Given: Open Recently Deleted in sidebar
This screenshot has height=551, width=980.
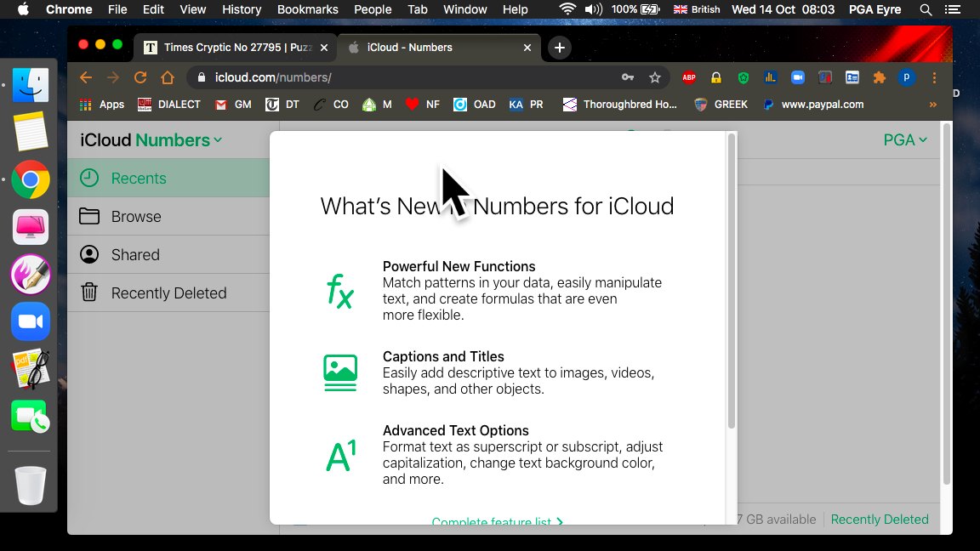Looking at the screenshot, I should click(x=168, y=293).
